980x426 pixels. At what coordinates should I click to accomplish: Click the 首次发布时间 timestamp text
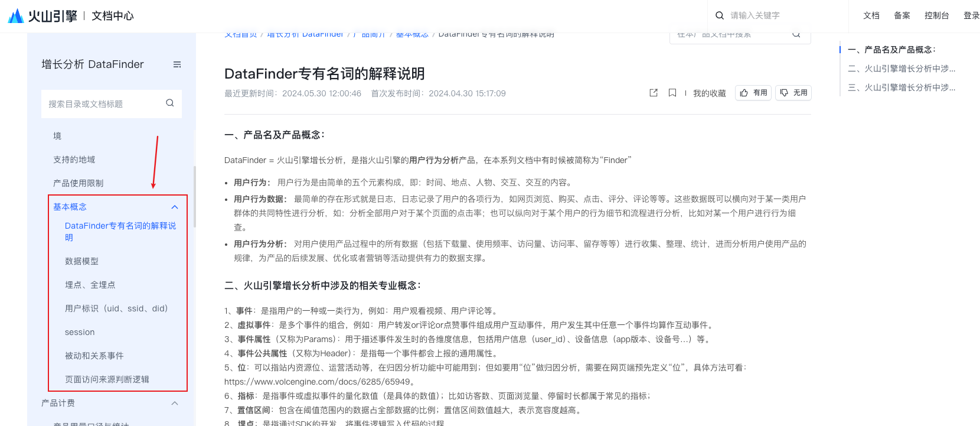click(x=439, y=93)
